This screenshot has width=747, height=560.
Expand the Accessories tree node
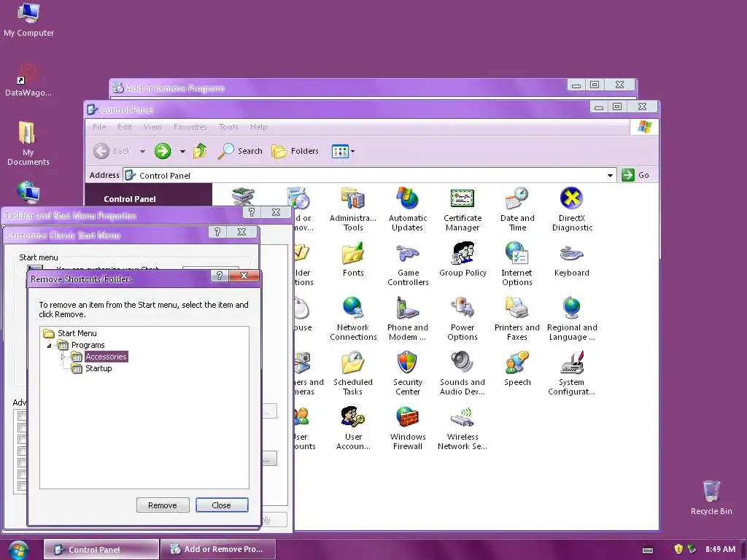63,357
